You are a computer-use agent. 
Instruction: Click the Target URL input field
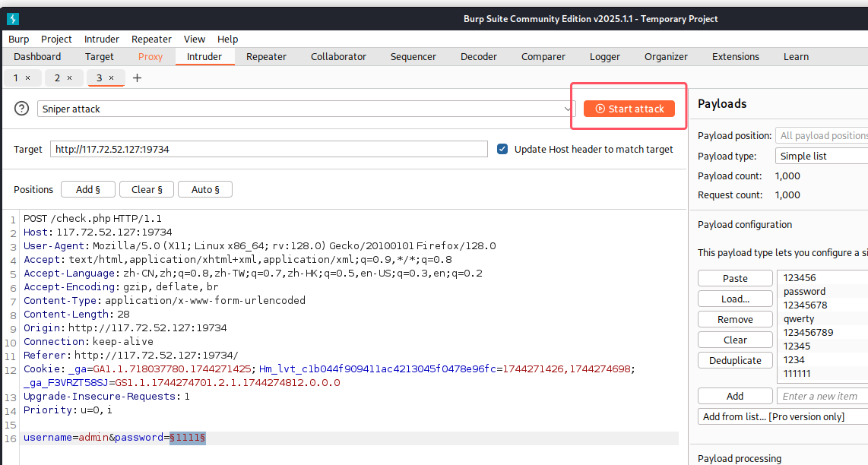coord(269,149)
